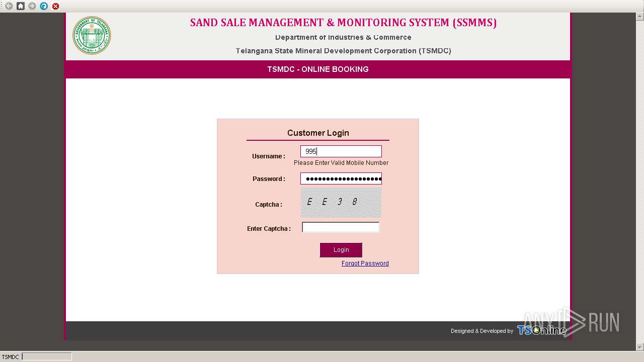Image resolution: width=644 pixels, height=362 pixels.
Task: Submit the Login button
Action: click(x=341, y=250)
